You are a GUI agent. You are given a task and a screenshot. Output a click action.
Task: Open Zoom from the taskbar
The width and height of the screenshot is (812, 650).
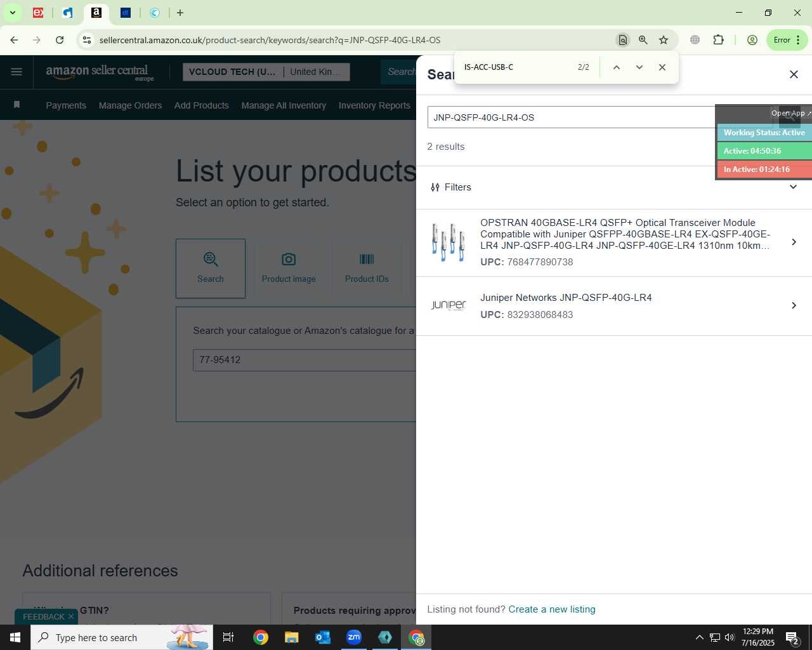354,637
